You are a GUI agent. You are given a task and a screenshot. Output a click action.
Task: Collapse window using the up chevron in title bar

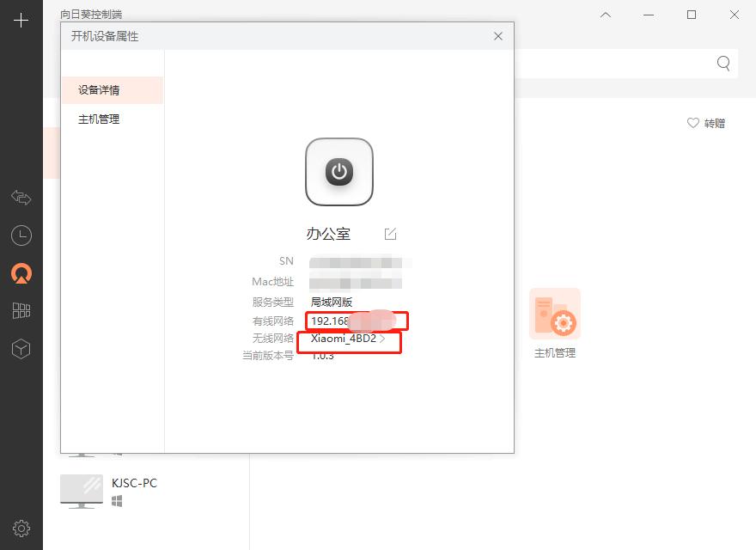(x=605, y=15)
